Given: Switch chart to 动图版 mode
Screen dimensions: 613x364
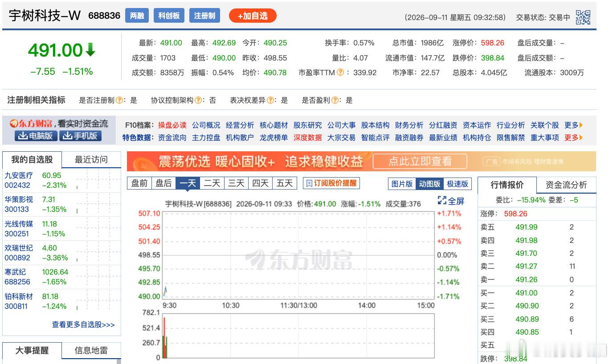Looking at the screenshot, I should pyautogui.click(x=430, y=183).
